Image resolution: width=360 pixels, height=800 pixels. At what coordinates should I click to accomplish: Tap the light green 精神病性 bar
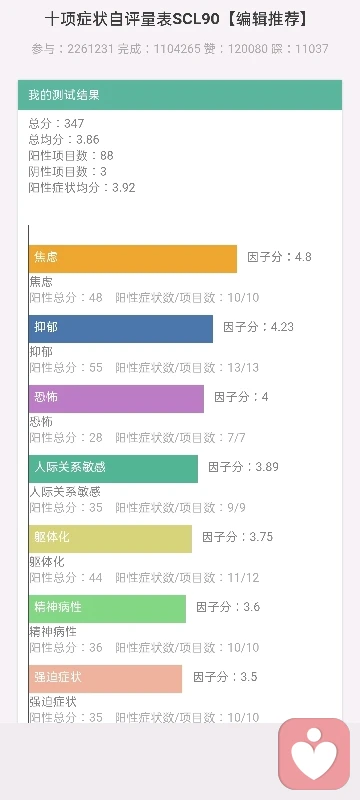tap(107, 608)
